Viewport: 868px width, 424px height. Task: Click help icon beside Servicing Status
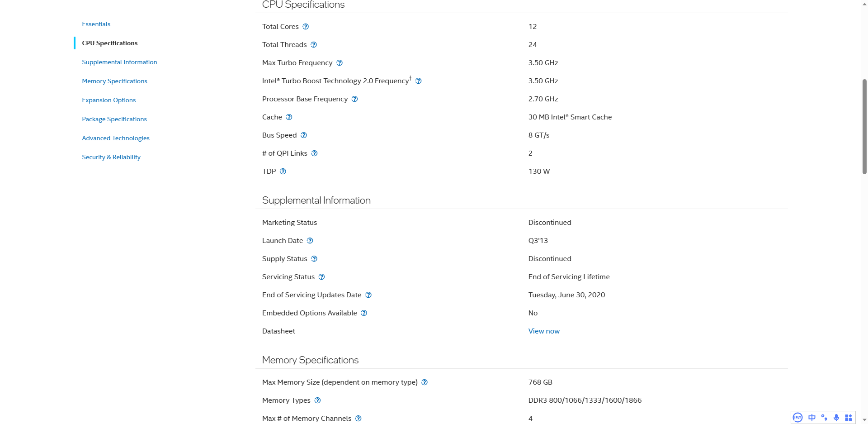(322, 277)
